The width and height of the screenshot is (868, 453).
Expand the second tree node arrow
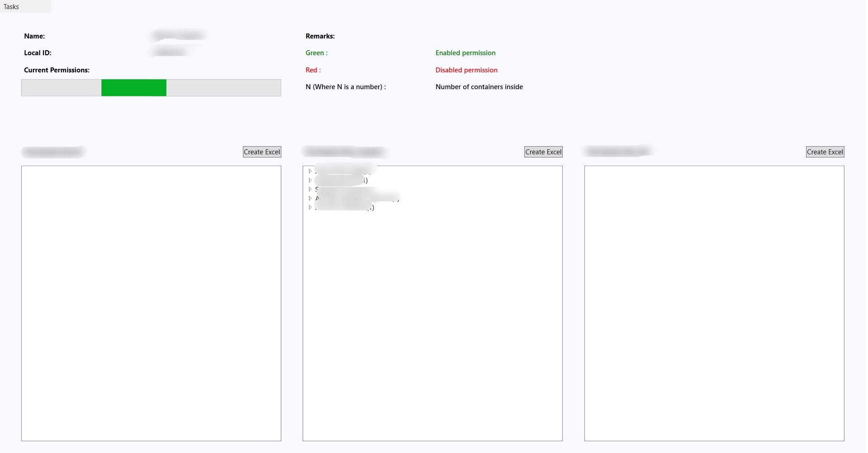[310, 180]
